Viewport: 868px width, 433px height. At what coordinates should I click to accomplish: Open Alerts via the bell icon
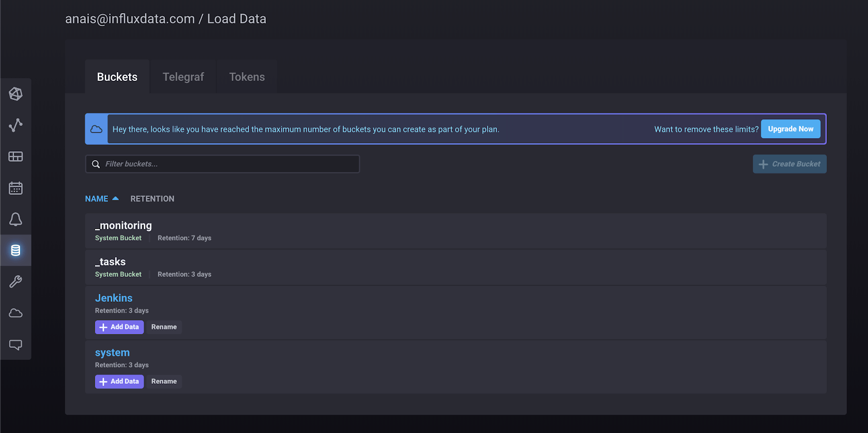point(16,219)
